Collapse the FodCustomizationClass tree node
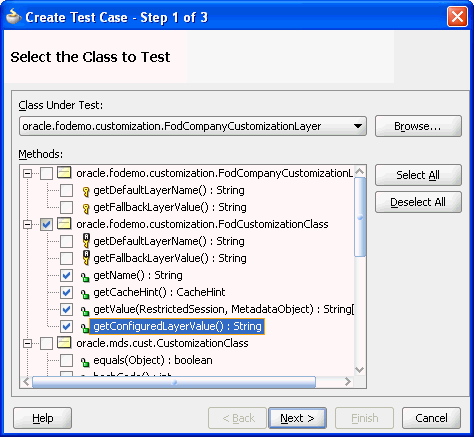The height and width of the screenshot is (437, 474). [x=27, y=224]
